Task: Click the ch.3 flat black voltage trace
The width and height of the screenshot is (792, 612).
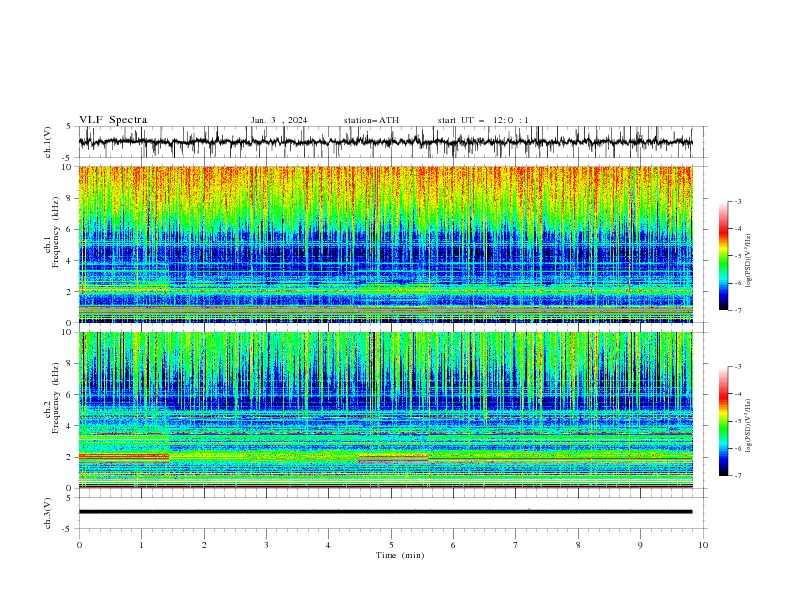Action: pyautogui.click(x=385, y=512)
